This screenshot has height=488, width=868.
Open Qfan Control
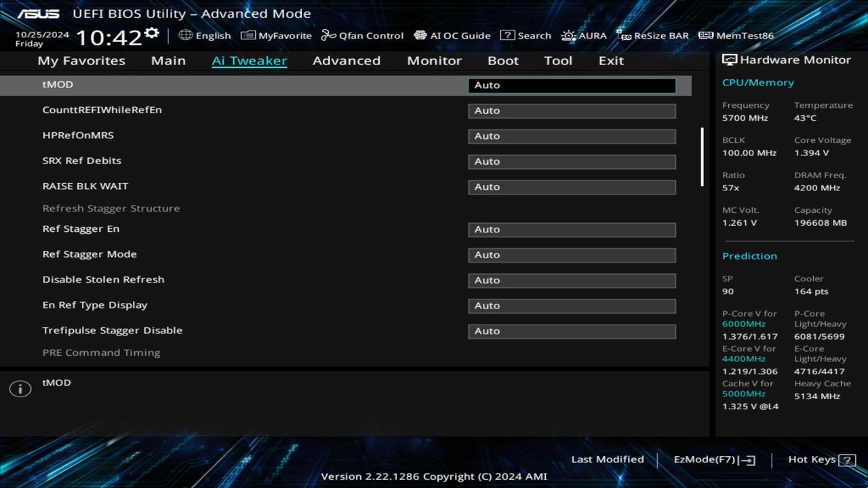pyautogui.click(x=361, y=35)
